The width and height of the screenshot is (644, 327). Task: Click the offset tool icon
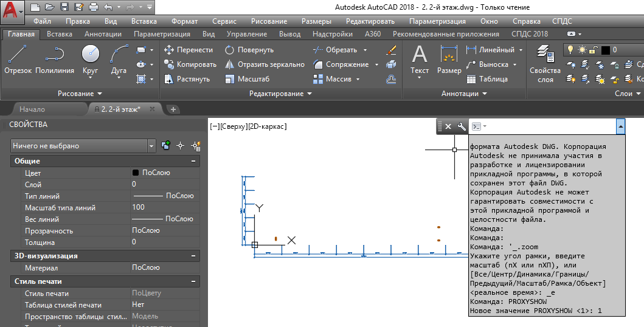tap(392, 79)
